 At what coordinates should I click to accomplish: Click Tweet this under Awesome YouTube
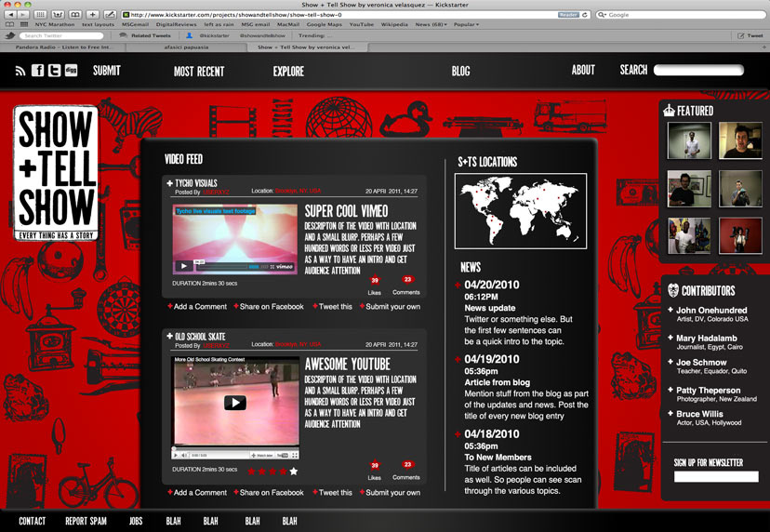[332, 493]
